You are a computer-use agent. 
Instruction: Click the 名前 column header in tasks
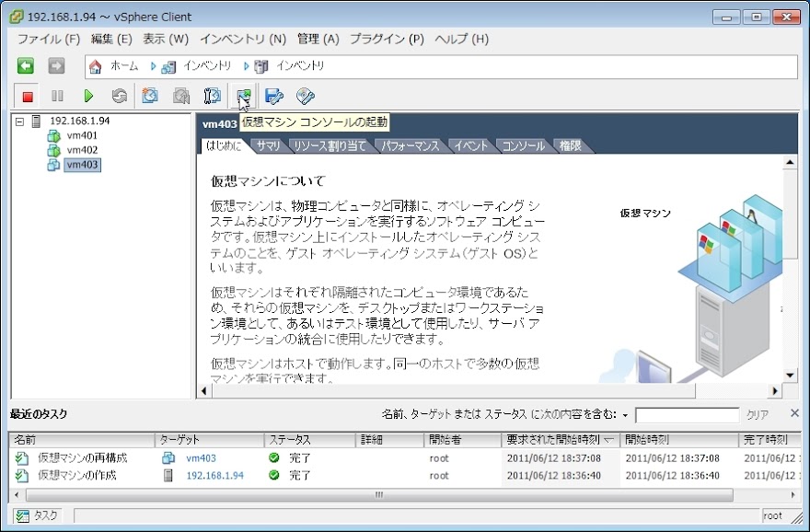(82, 440)
